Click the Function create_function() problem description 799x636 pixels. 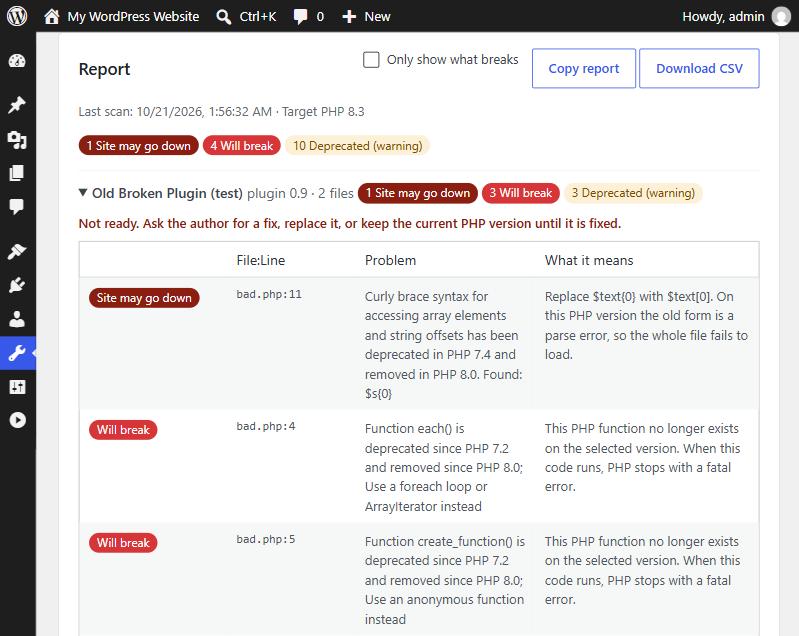coord(444,580)
